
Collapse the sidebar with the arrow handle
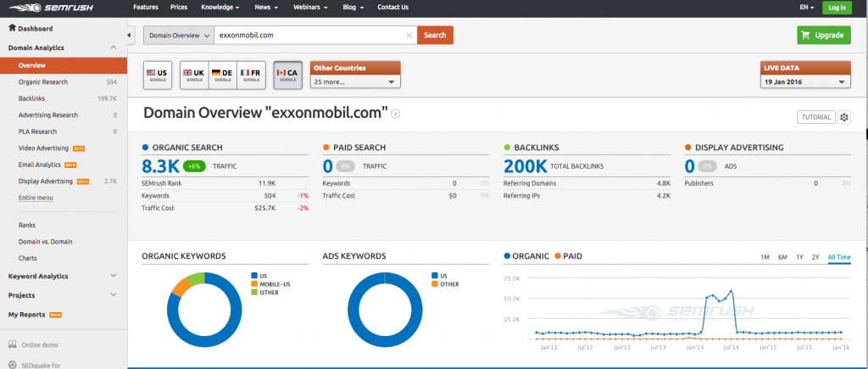(129, 36)
